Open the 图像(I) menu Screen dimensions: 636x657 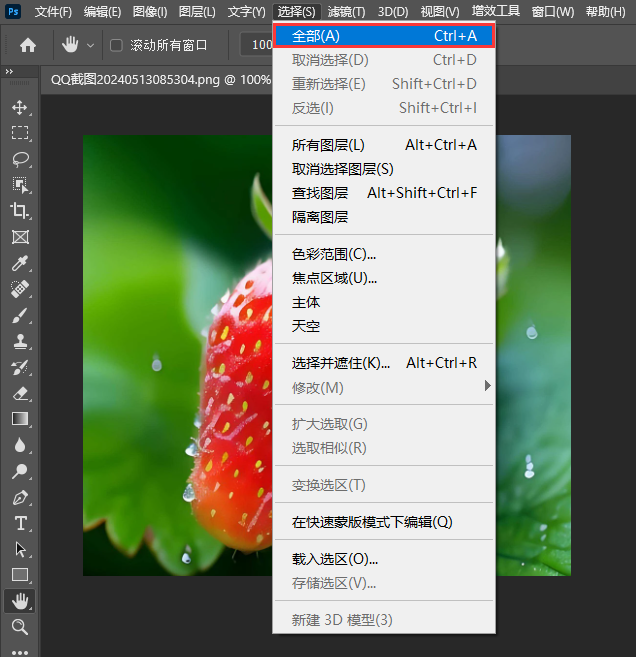click(150, 12)
